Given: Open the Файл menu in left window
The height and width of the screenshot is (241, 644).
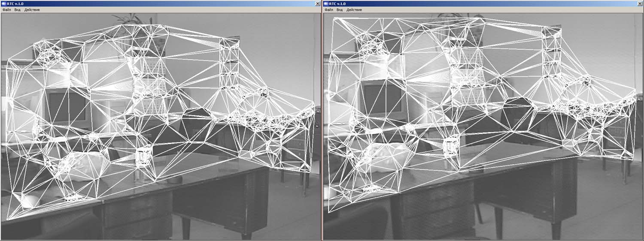Looking at the screenshot, I should (7, 10).
